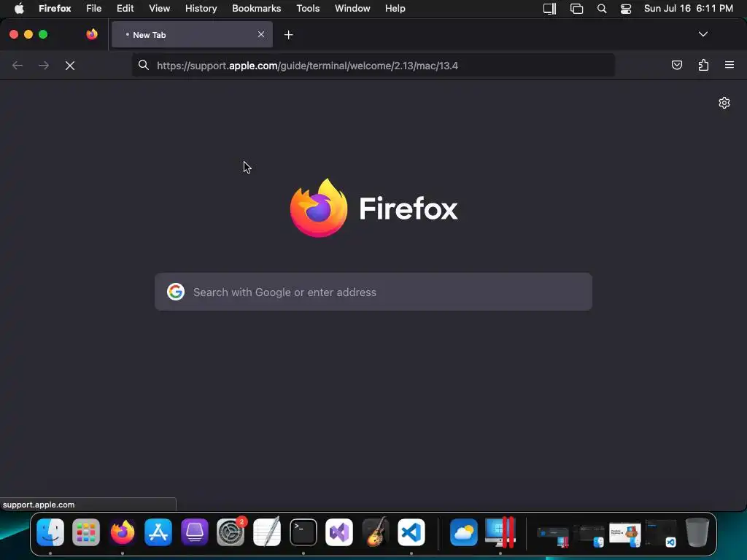The width and height of the screenshot is (747, 560).
Task: Stop loading the page in the toolbar
Action: click(70, 66)
